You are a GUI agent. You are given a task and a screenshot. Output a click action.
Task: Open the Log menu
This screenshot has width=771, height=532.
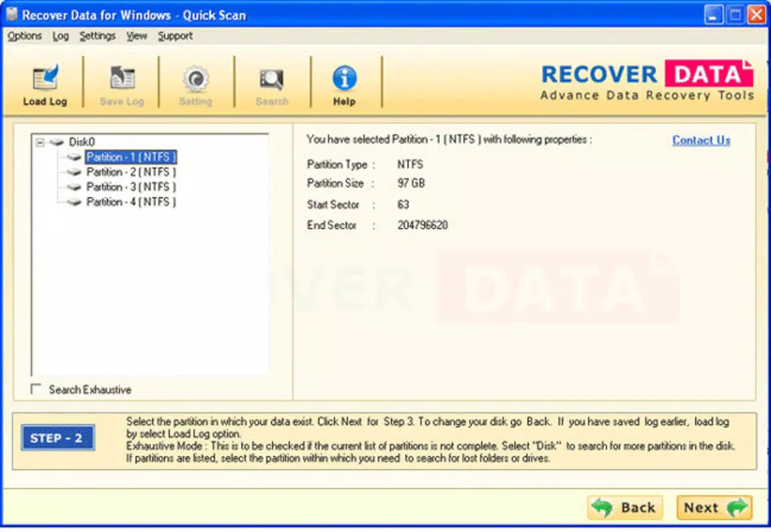61,36
